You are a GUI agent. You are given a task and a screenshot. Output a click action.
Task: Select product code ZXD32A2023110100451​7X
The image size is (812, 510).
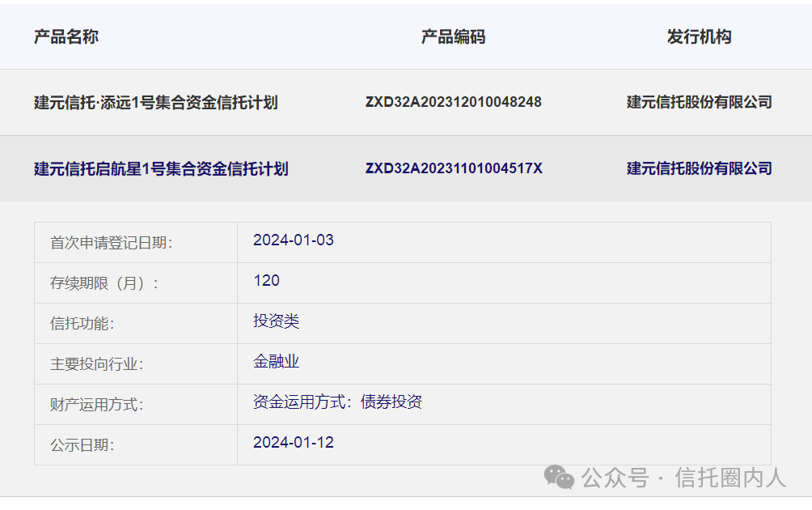point(454,168)
